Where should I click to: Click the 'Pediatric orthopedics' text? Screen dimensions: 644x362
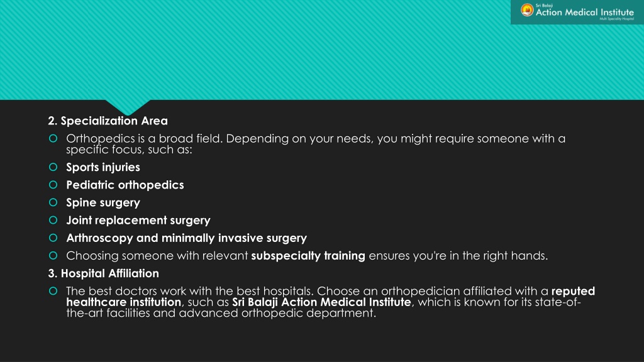(125, 185)
